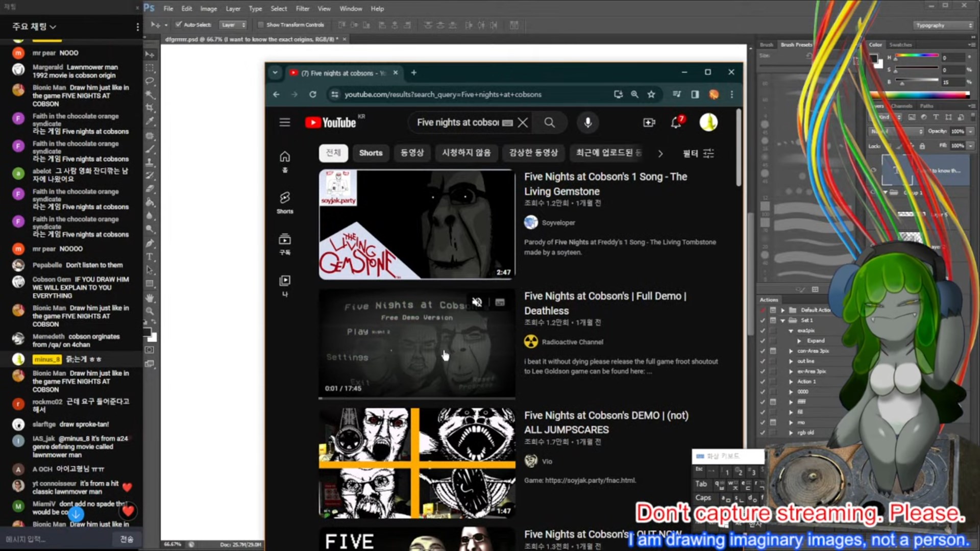980x551 pixels.
Task: Select the Lasso tool in Photoshop toolbar
Action: coord(150,81)
